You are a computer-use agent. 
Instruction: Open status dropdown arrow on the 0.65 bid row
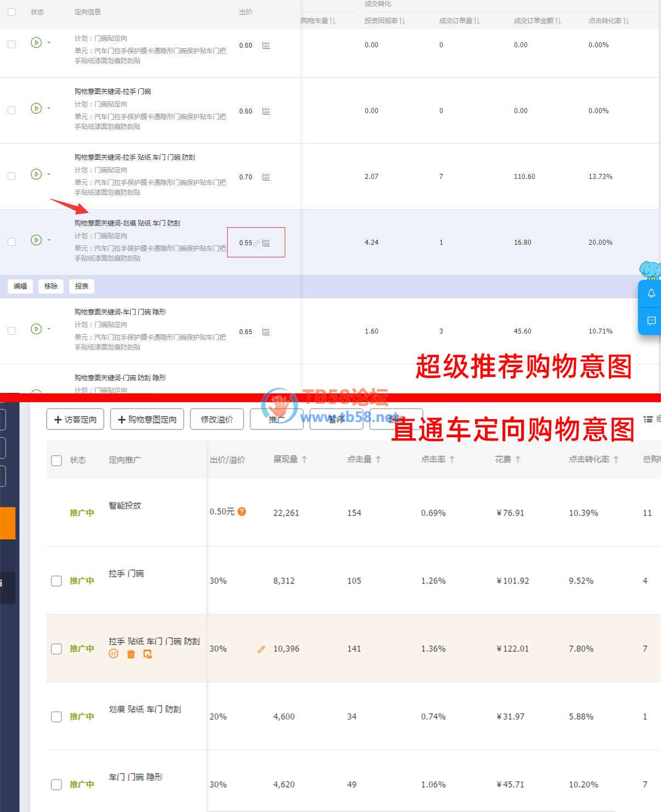49,329
